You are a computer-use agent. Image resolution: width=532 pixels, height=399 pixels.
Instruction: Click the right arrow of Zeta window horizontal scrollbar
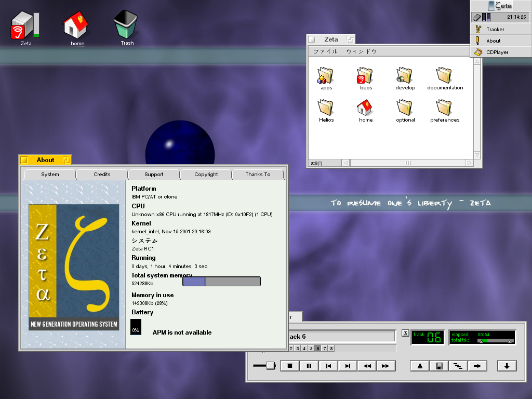coord(470,163)
